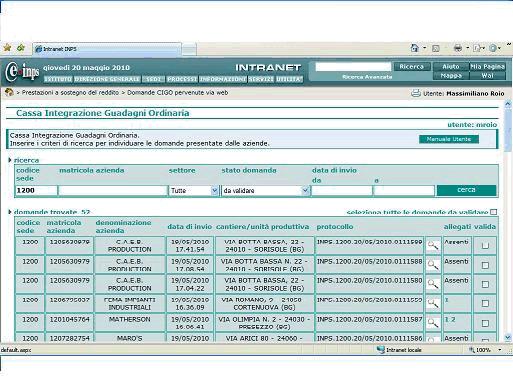
Task: Collapse the domande trovate section arrow
Action: [10, 212]
